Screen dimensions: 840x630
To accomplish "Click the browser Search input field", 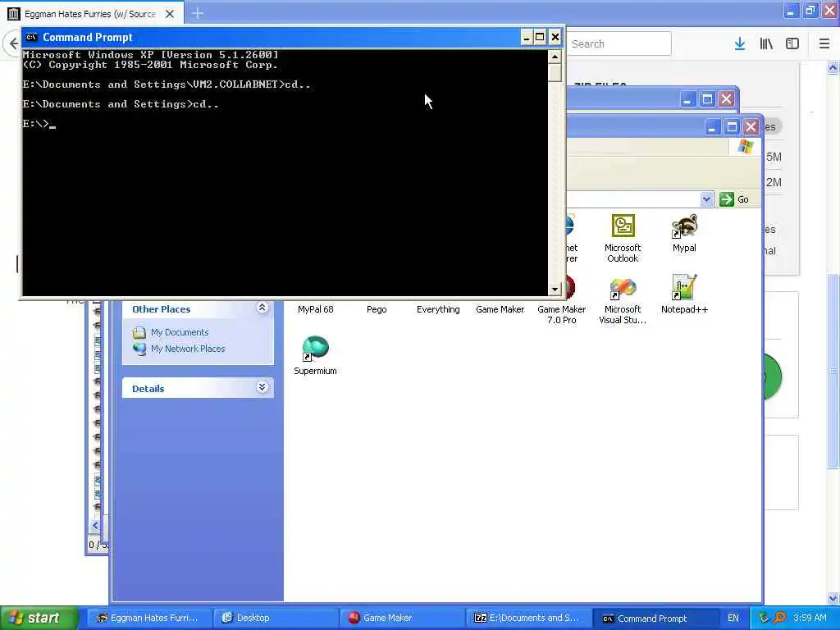I will [619, 43].
